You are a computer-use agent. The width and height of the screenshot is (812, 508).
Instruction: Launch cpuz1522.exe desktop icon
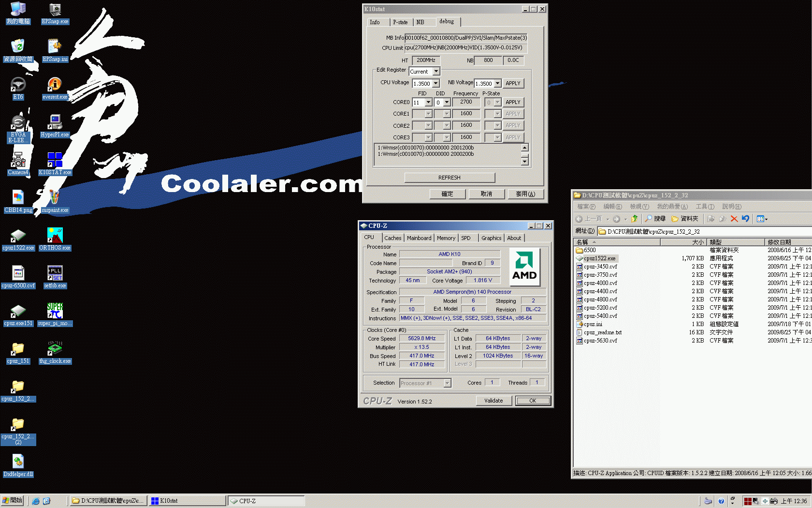coord(18,239)
